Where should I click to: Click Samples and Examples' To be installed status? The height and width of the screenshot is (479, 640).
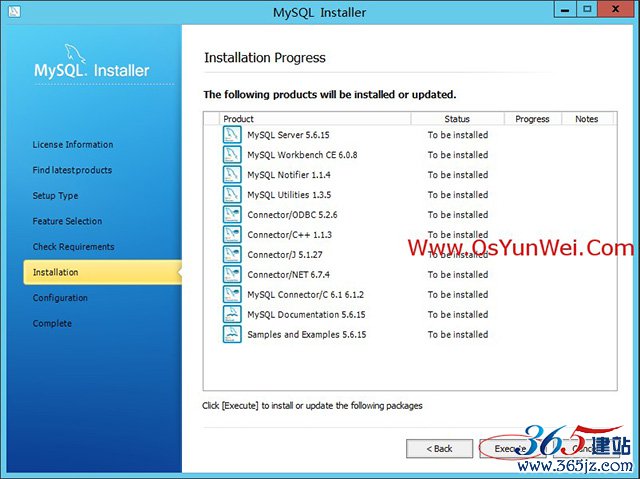[x=458, y=335]
